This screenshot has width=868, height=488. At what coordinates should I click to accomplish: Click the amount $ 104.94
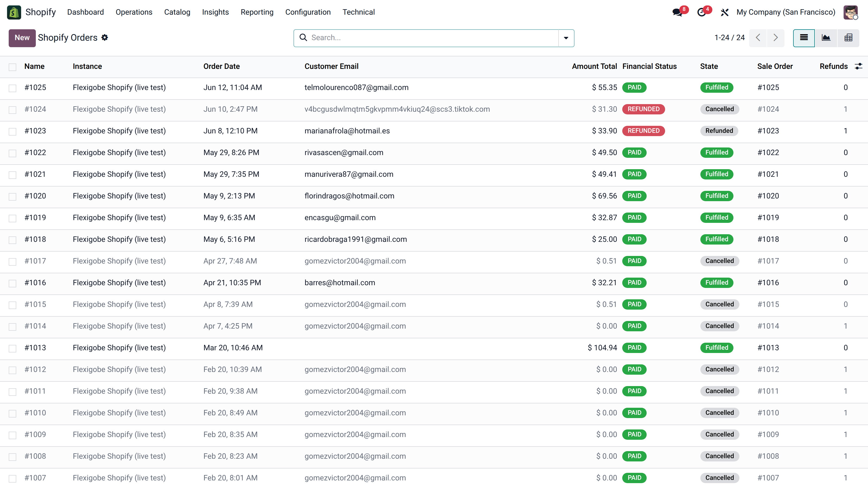[x=602, y=348]
